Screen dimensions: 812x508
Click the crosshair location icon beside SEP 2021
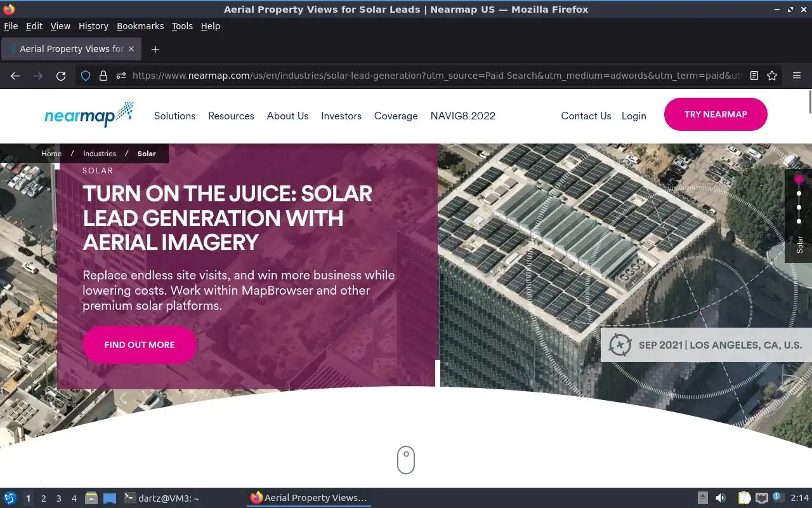coord(620,345)
